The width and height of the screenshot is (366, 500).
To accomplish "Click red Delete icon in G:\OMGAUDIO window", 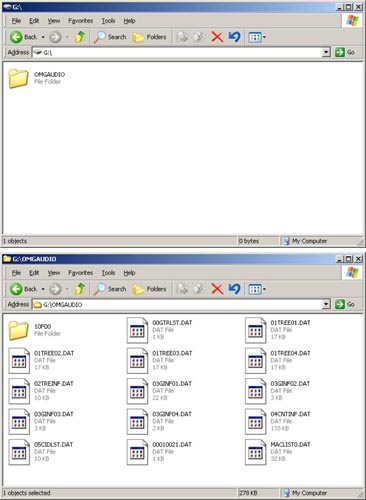I will pos(217,289).
